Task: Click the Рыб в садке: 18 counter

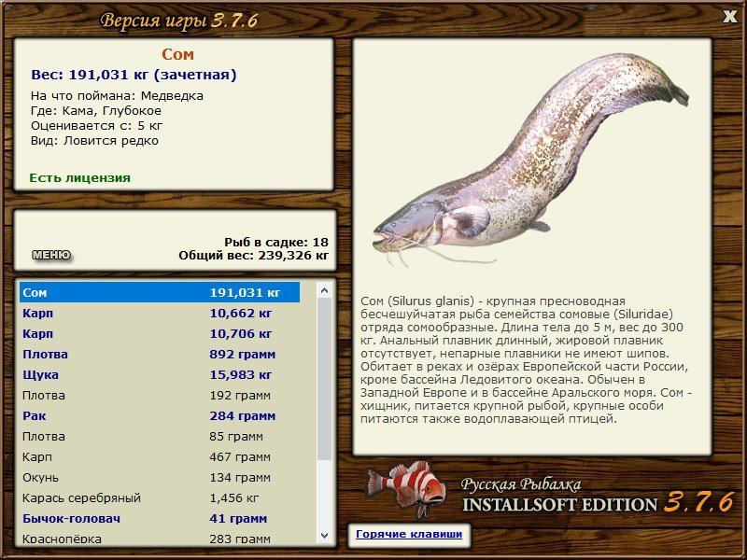Action: 276,242
